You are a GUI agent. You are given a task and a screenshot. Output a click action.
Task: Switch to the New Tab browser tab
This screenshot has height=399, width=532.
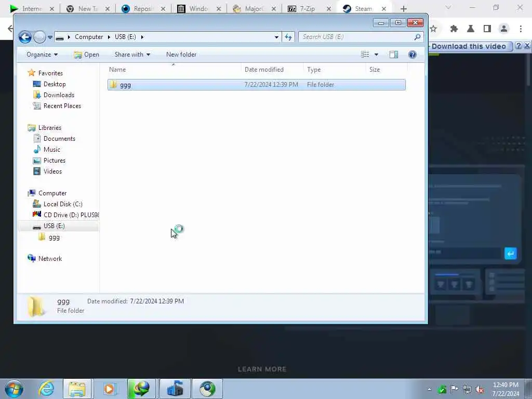pos(87,8)
